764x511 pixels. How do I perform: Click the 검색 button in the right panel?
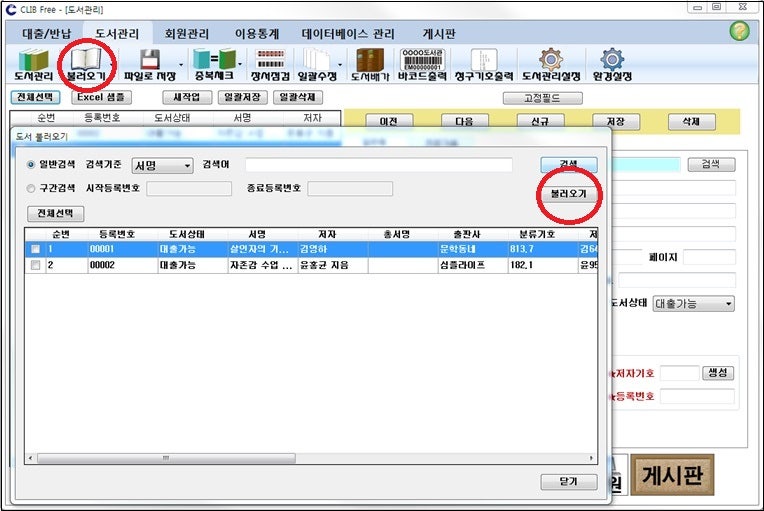point(711,165)
